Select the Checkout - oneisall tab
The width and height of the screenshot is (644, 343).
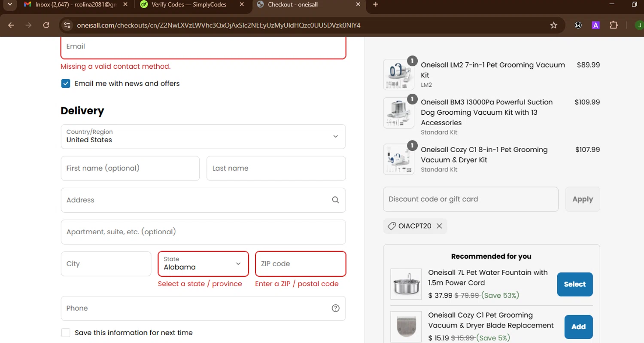point(308,4)
